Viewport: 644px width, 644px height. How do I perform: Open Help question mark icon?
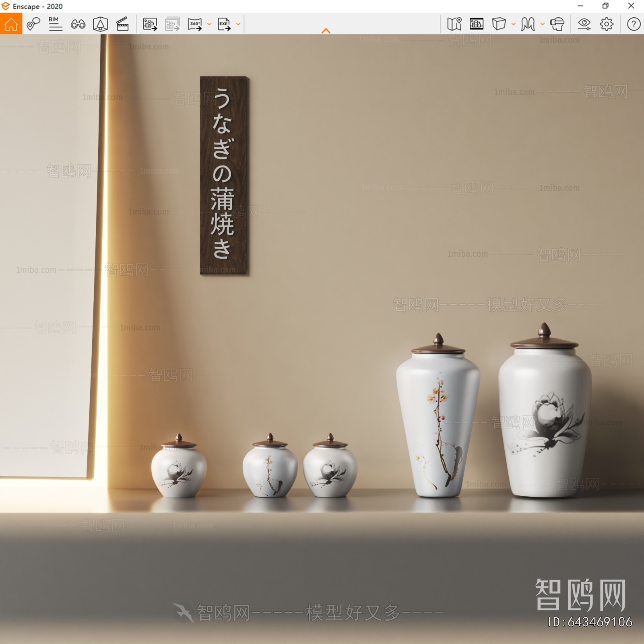[x=634, y=24]
